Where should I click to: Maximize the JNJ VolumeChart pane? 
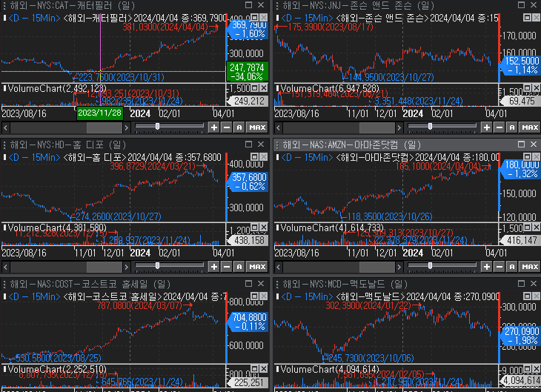coord(527,88)
